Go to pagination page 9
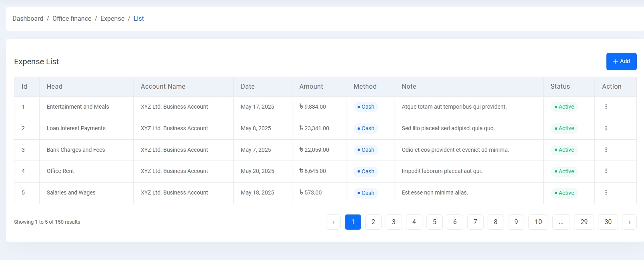 point(516,222)
